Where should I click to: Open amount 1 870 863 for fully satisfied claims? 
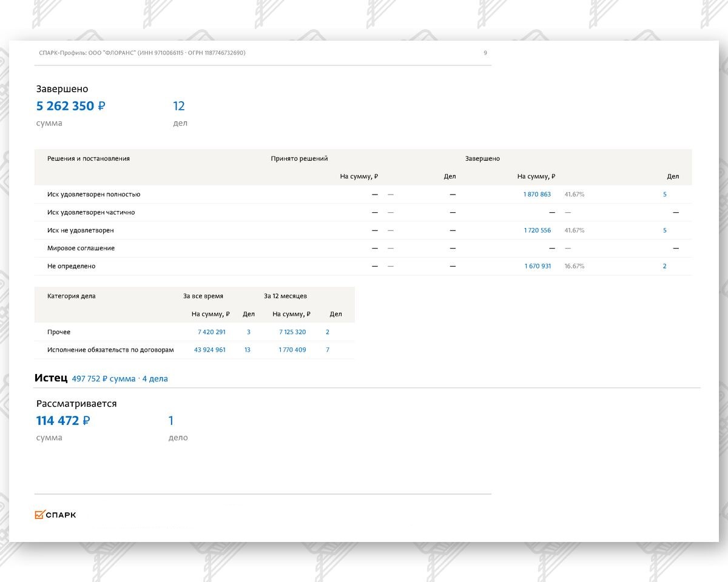537,195
